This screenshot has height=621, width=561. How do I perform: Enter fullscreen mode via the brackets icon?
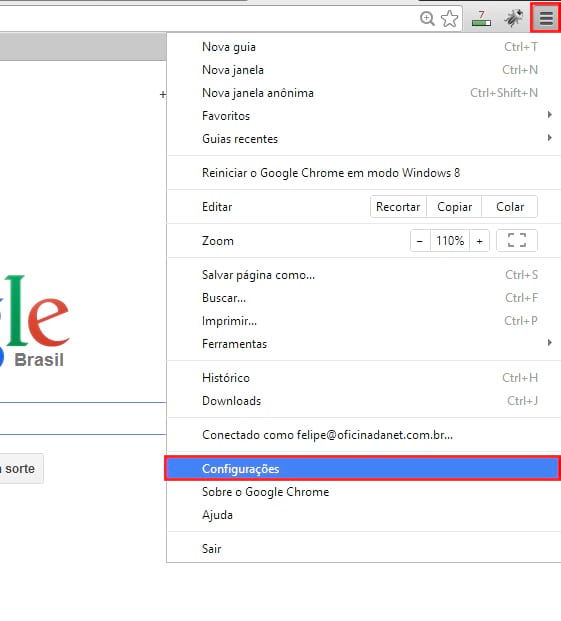point(517,240)
